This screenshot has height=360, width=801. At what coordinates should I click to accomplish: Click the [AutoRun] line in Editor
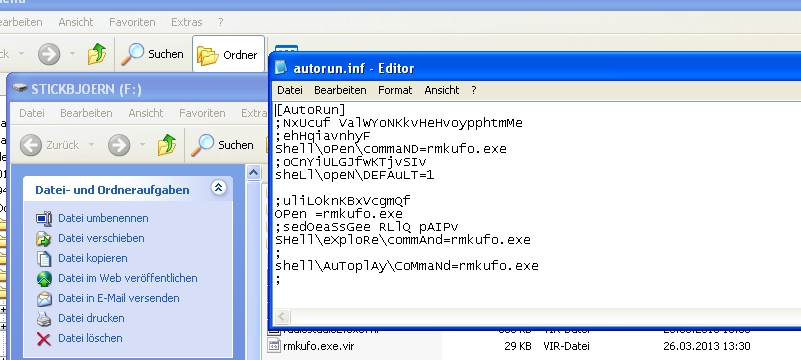311,110
